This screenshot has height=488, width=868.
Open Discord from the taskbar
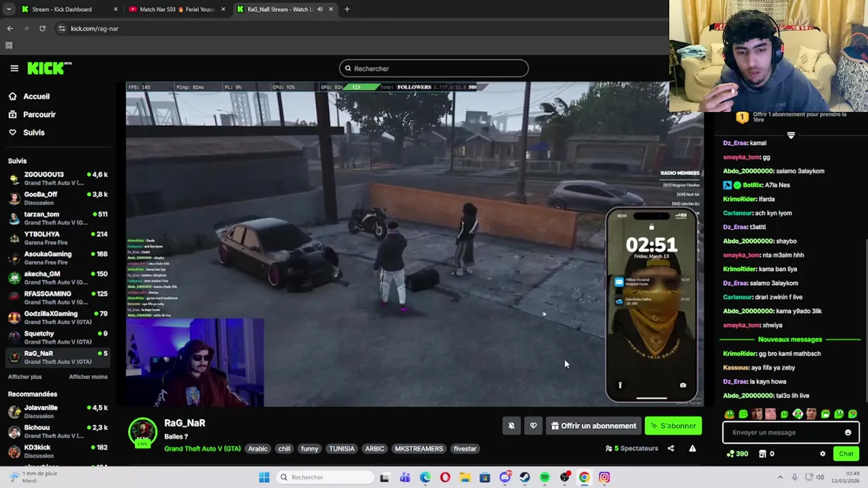505,477
